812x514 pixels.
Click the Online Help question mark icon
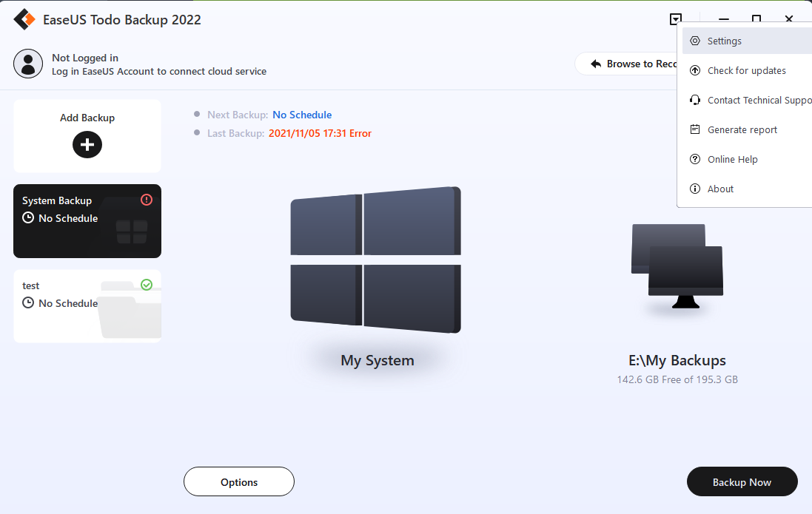(x=695, y=159)
